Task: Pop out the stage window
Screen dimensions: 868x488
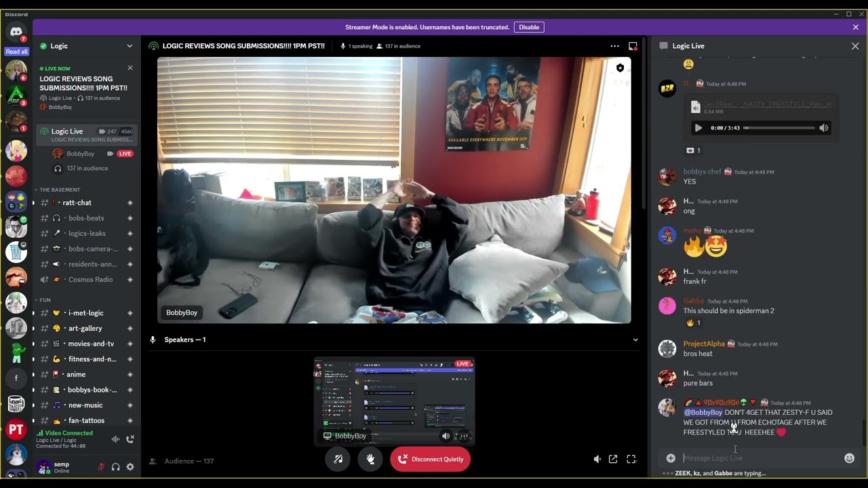Action: coord(613,459)
